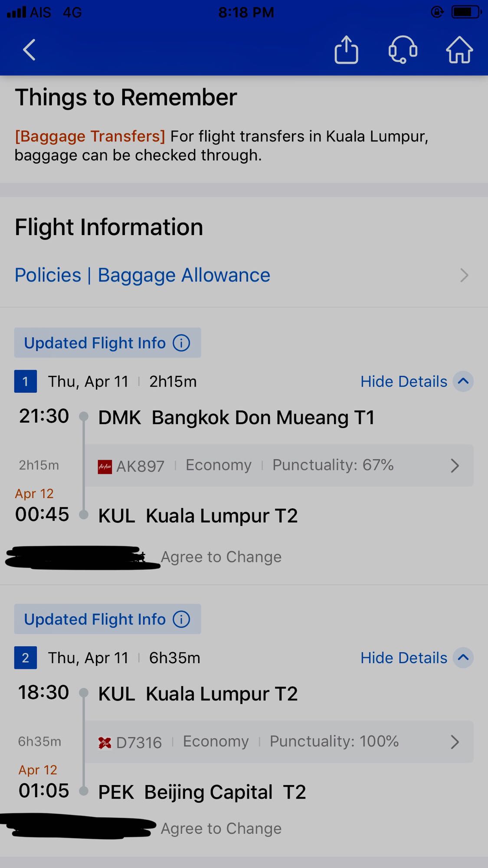
Task: Open Policies and Baggage Allowance chevron
Action: pos(464,275)
